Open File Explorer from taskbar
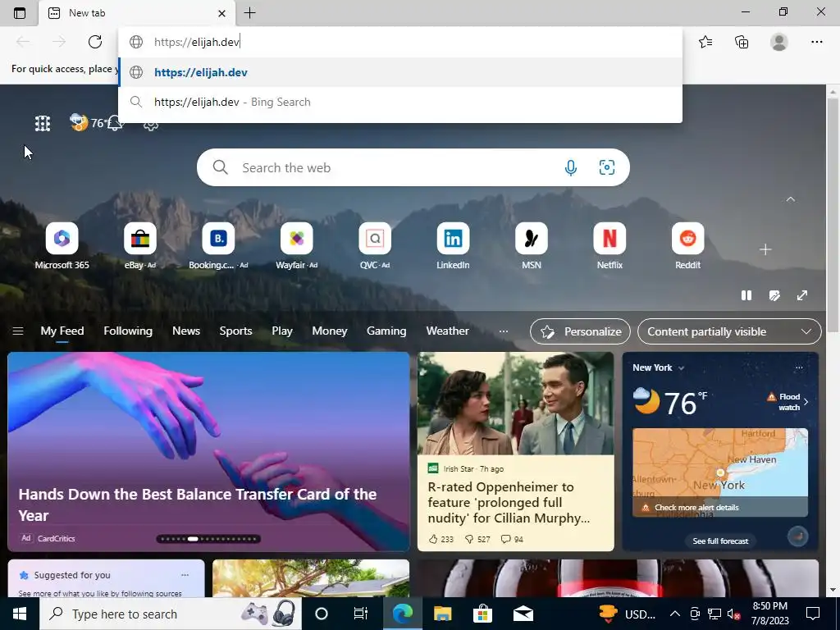The image size is (840, 630). click(442, 614)
